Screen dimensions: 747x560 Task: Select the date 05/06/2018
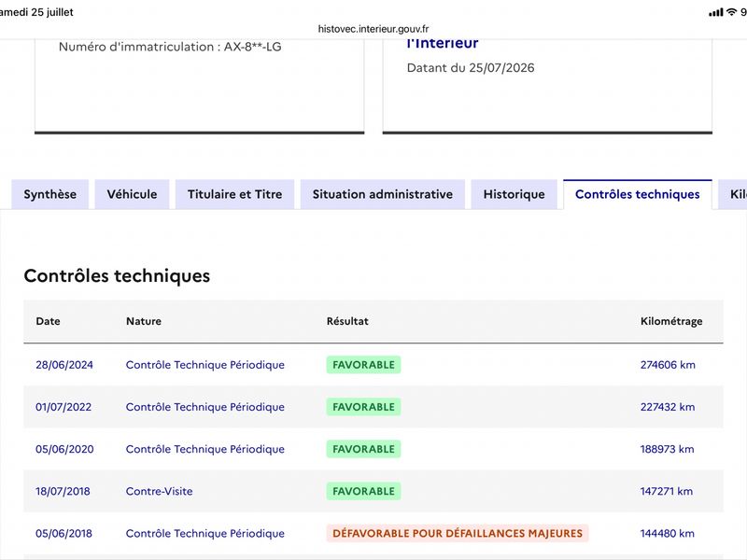point(63,533)
